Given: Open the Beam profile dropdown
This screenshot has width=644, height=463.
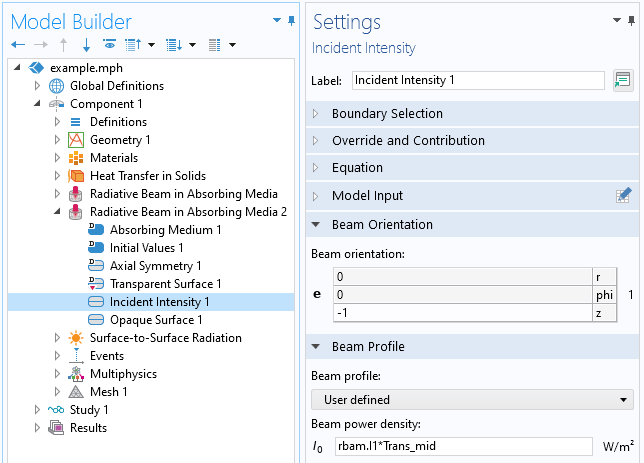Looking at the screenshot, I should tap(471, 400).
